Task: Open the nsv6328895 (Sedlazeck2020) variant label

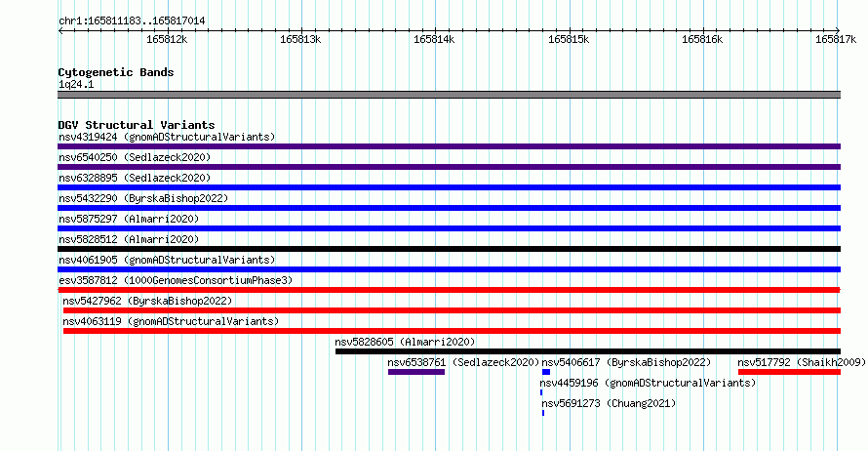Action: pos(135,178)
